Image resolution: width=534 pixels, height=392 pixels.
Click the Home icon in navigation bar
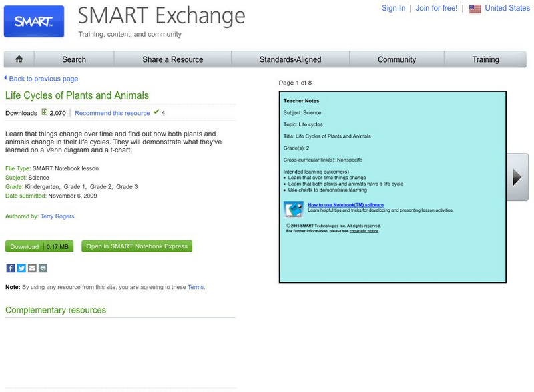[19, 59]
